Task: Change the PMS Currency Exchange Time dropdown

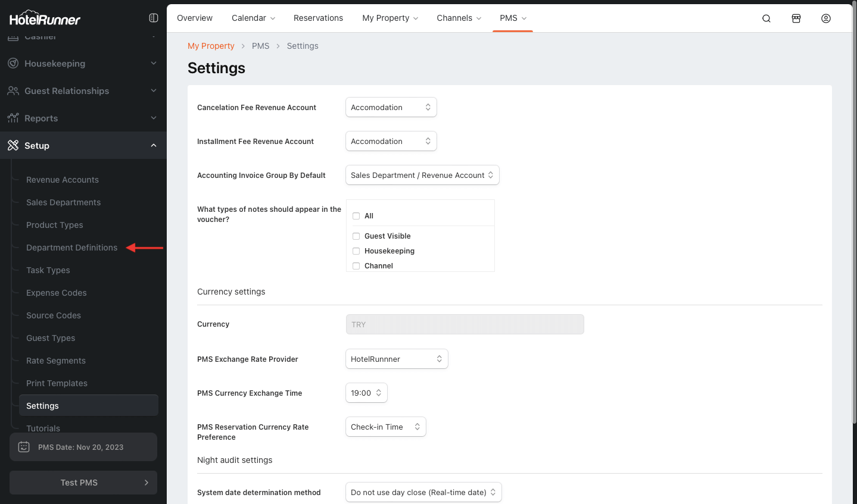Action: [x=366, y=393]
